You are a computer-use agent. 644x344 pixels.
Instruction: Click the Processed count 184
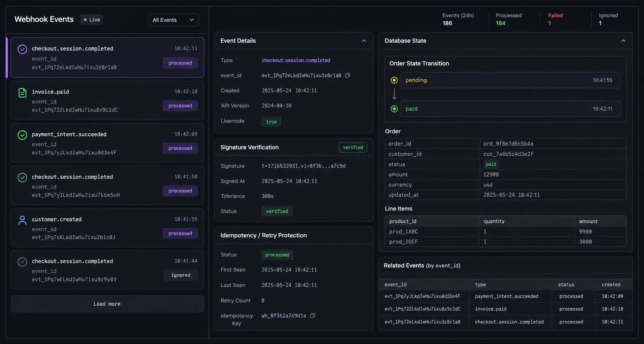pyautogui.click(x=500, y=23)
